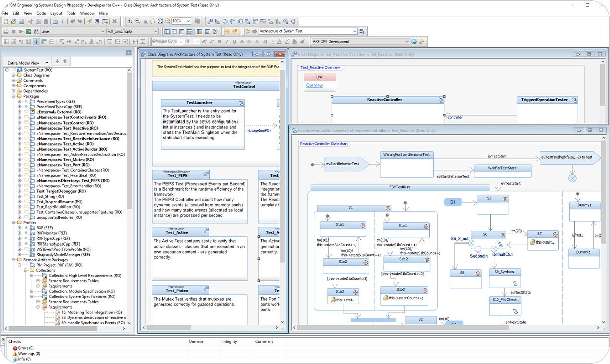610x364 pixels.
Task: Close the model browser panel
Action: point(129,52)
